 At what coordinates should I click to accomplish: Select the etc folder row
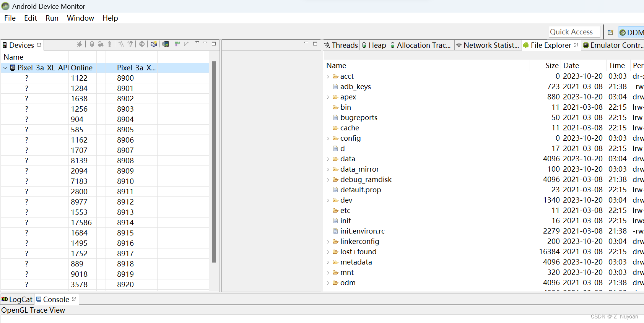484,210
